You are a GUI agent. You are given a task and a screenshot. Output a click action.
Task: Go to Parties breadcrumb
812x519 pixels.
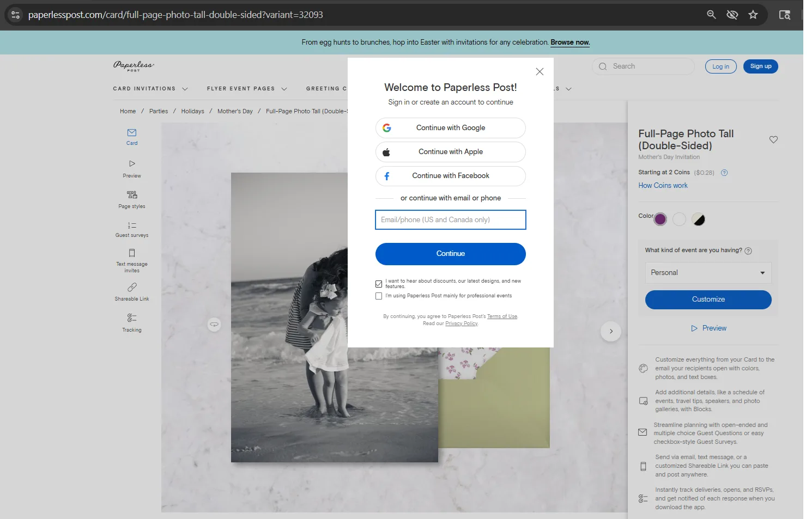[x=159, y=111]
